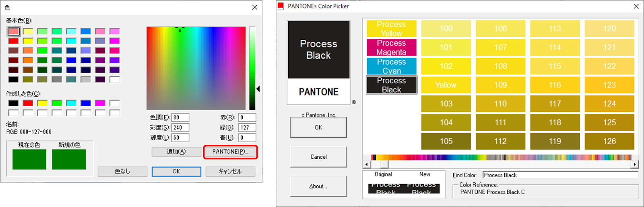This screenshot has width=644, height=207.
Task: Click the PANTONE(P)... button in color dialog
Action: coord(230,152)
